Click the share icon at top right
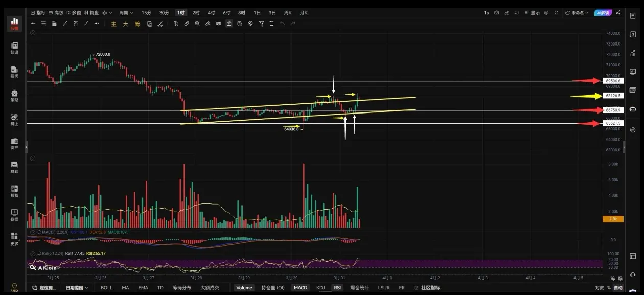The width and height of the screenshot is (644, 295). pos(618,13)
